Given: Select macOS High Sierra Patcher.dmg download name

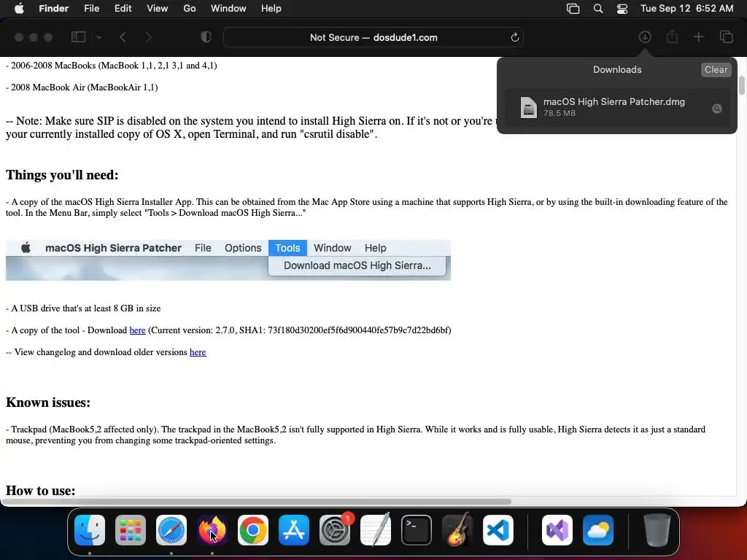Looking at the screenshot, I should pos(614,101).
